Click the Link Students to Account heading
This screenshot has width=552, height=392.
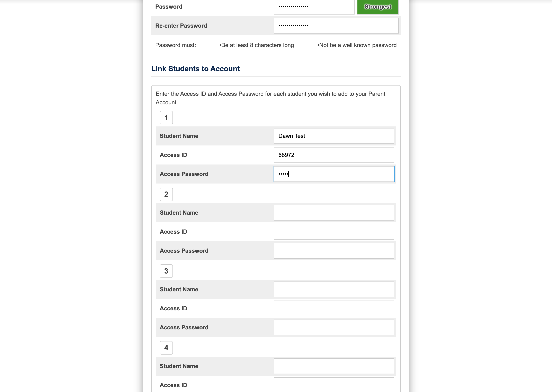pyautogui.click(x=195, y=69)
